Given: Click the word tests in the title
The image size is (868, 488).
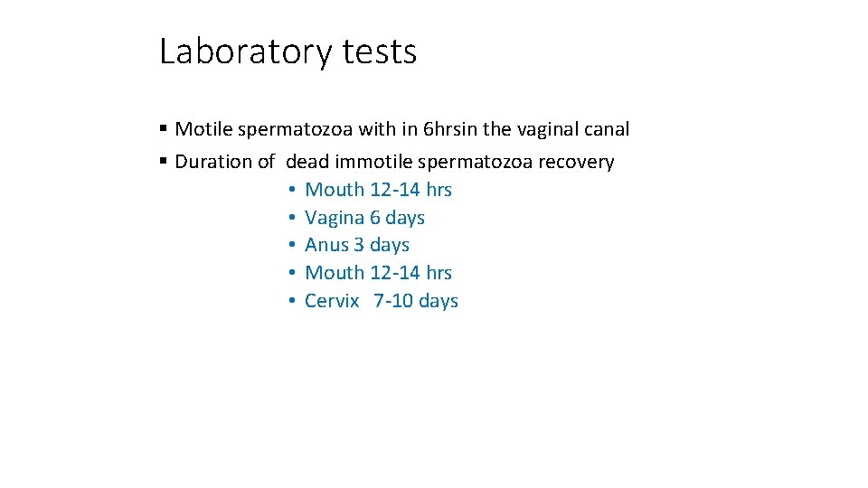Looking at the screenshot, I should (379, 52).
